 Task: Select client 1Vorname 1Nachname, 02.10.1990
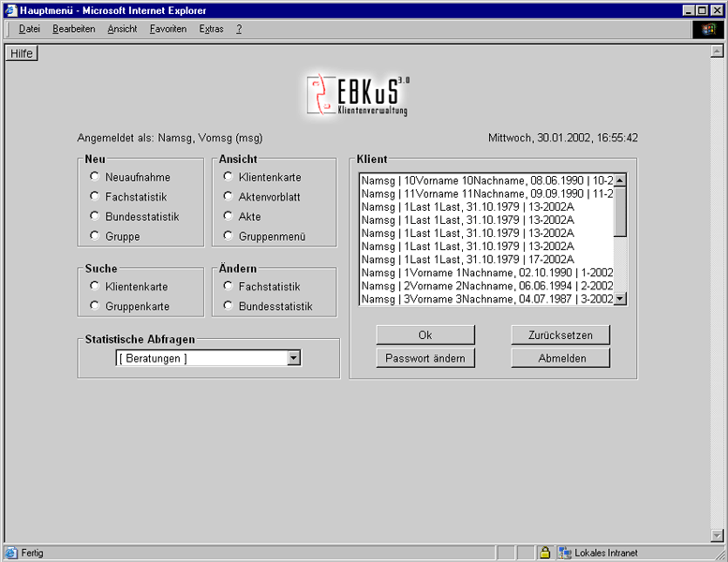tap(487, 273)
